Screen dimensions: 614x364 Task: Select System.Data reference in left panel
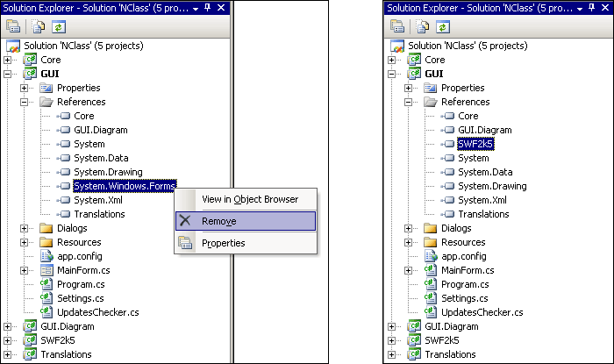(x=101, y=158)
